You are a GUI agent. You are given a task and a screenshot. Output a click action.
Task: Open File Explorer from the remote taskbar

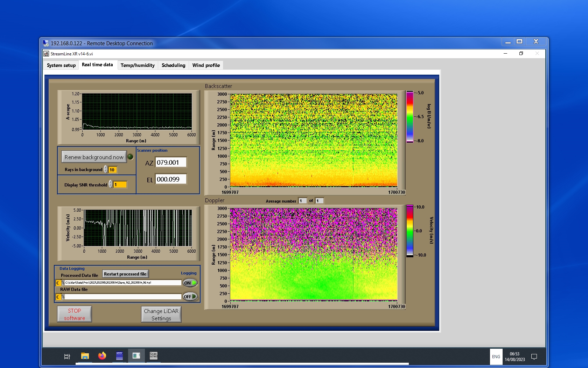[x=85, y=356]
